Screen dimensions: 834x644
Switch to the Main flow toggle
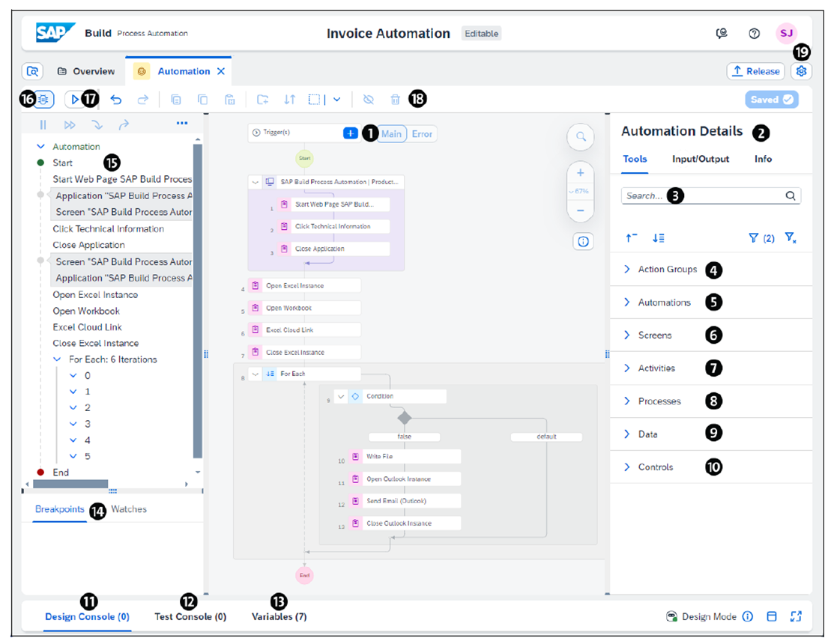391,134
